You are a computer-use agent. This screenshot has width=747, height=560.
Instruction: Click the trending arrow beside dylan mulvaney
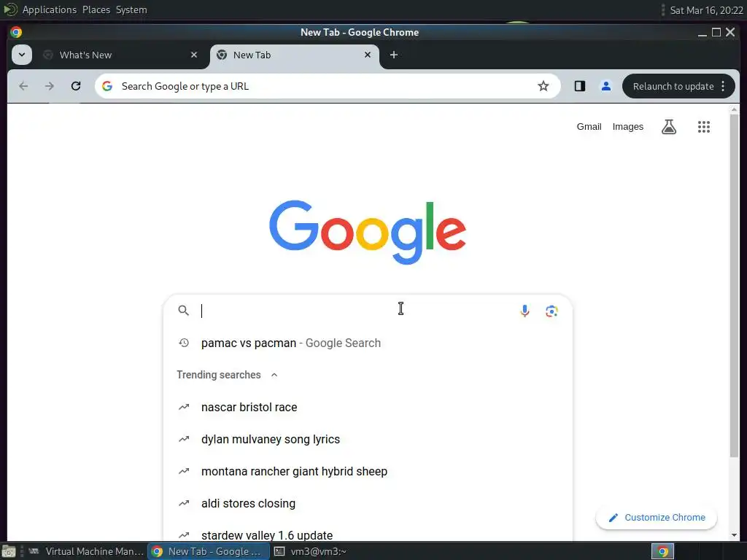[183, 439]
